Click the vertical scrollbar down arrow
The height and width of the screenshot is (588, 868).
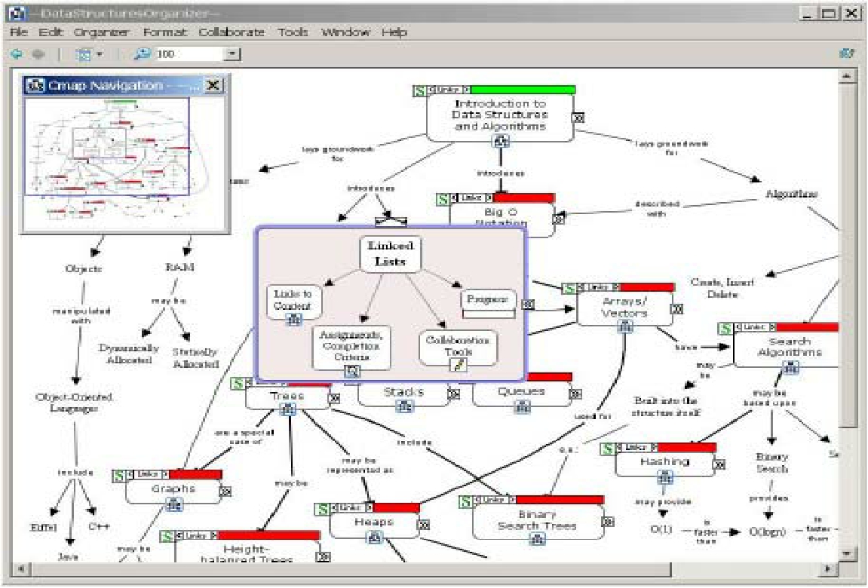click(846, 553)
